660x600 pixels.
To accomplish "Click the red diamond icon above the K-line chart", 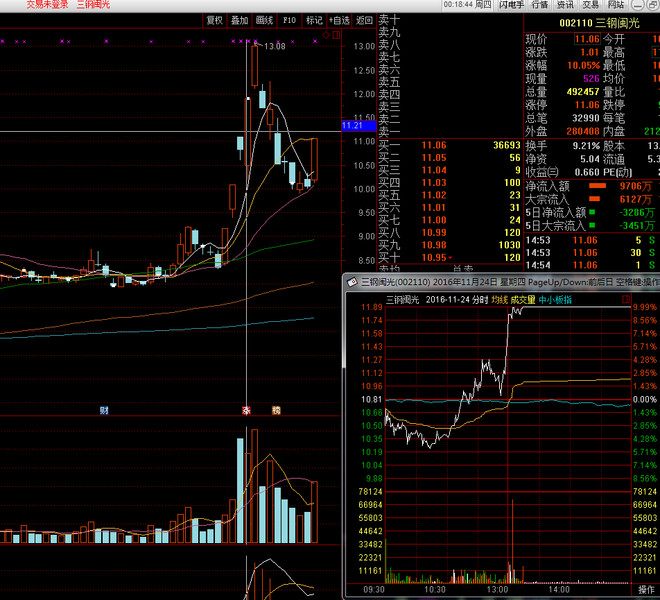I will tap(326, 35).
